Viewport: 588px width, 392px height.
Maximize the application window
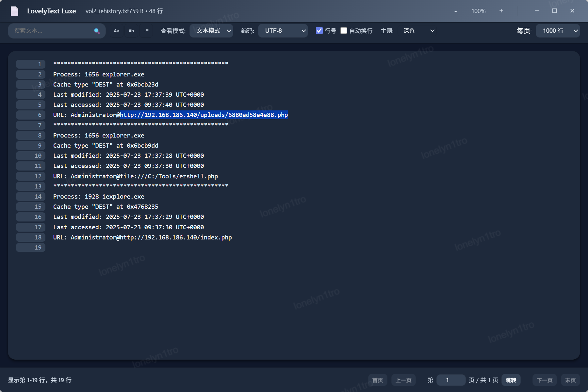554,11
